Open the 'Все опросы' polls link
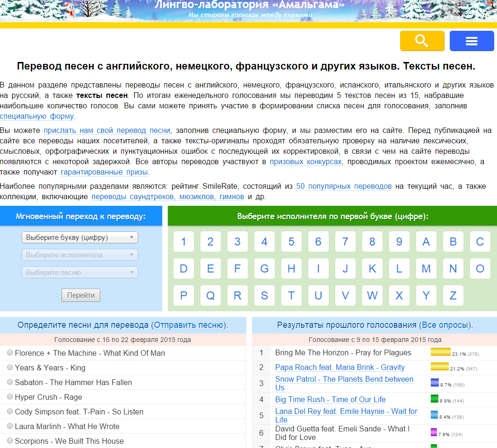 click(x=445, y=325)
